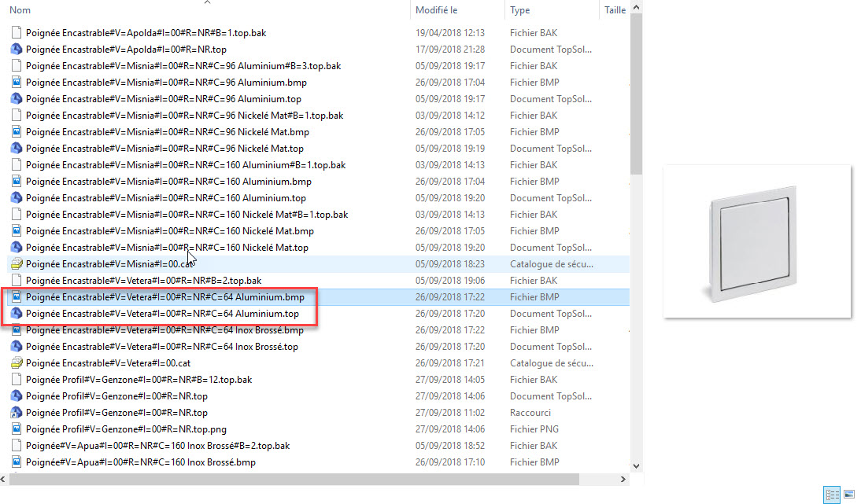Image resolution: width=861 pixels, height=504 pixels.
Task: Click the Taille column header
Action: pyautogui.click(x=615, y=10)
